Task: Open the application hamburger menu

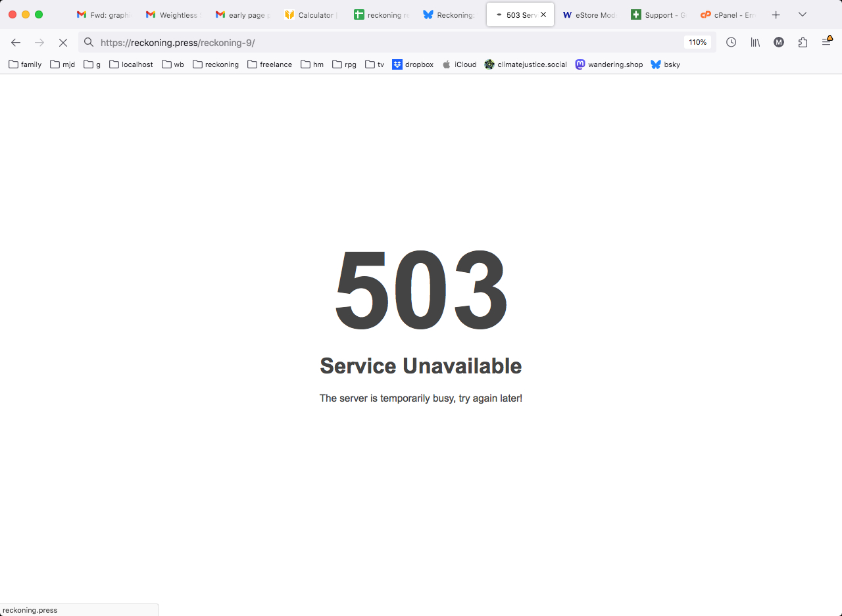Action: click(827, 42)
